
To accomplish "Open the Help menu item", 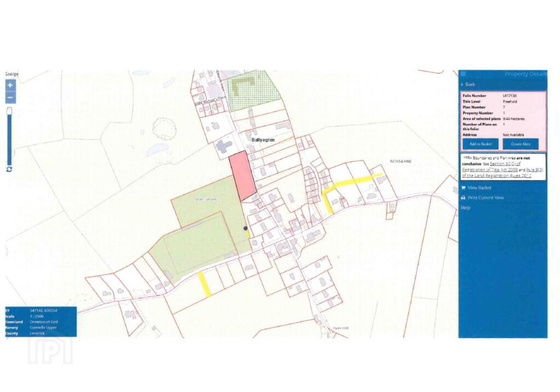I will 465,208.
